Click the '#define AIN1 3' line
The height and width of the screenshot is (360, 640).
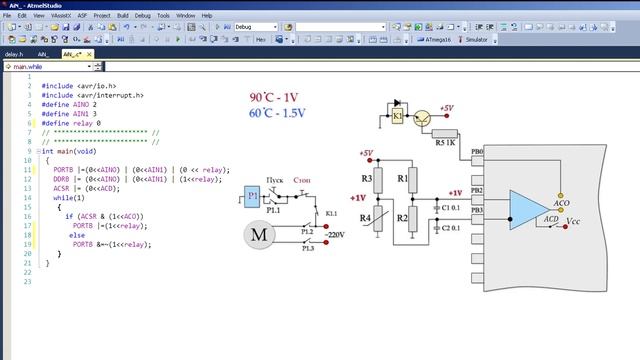tap(69, 114)
